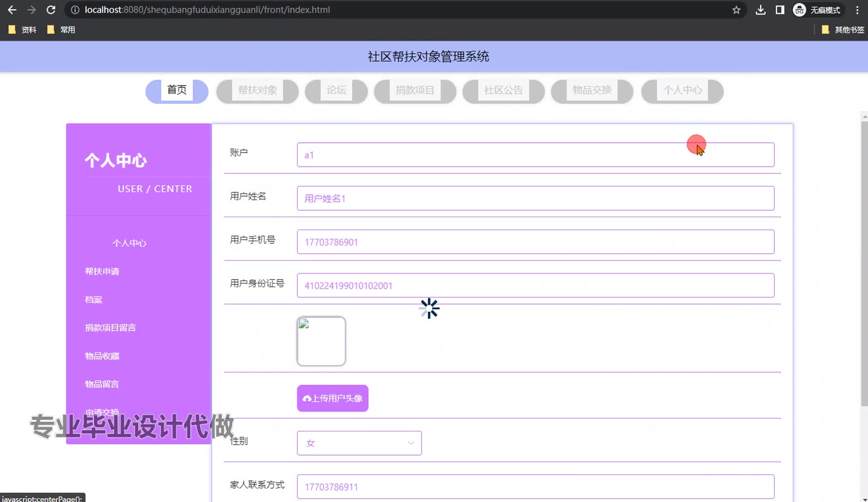Open 其他书签 bookmarks folder
Image resolution: width=868 pixels, height=502 pixels.
[x=843, y=30]
